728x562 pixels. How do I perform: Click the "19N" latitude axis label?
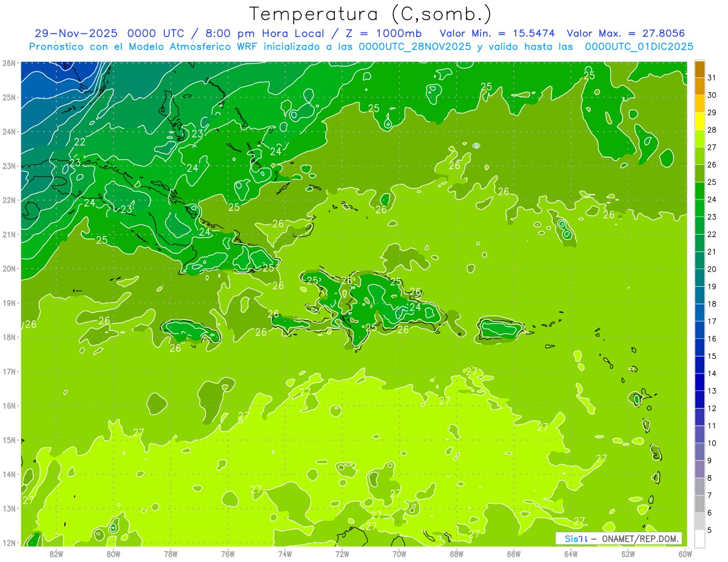(x=8, y=303)
